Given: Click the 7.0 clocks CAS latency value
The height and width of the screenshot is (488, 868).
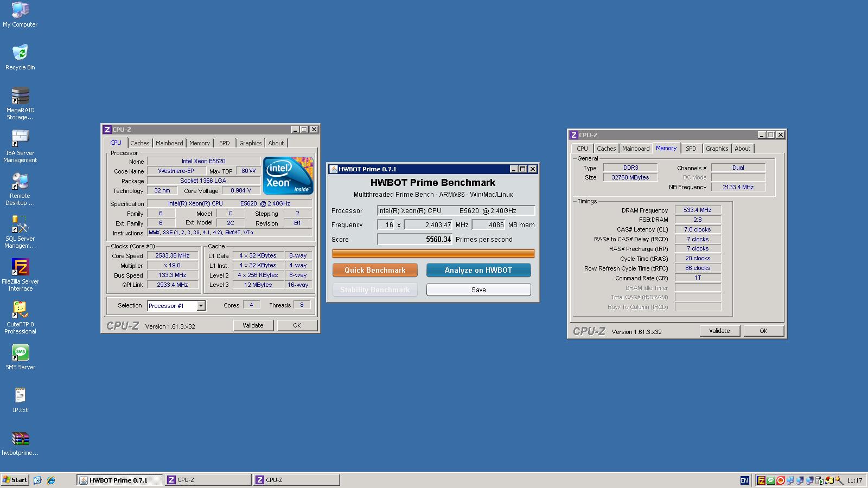Looking at the screenshot, I should 698,229.
